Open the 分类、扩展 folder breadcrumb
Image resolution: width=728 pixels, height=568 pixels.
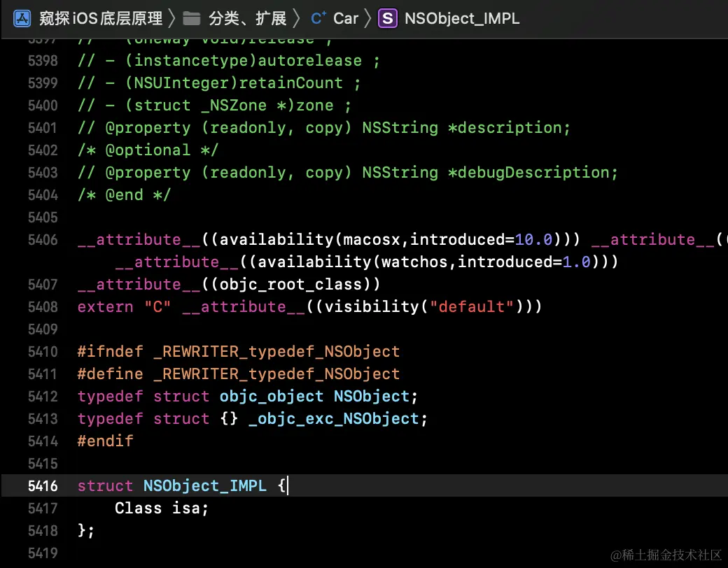click(248, 19)
